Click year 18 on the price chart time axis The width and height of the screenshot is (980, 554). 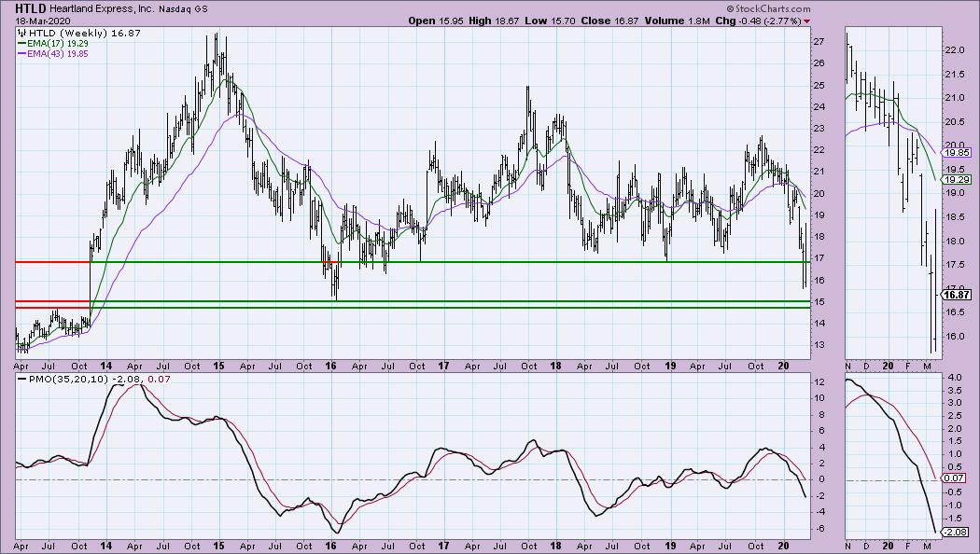pyautogui.click(x=555, y=366)
